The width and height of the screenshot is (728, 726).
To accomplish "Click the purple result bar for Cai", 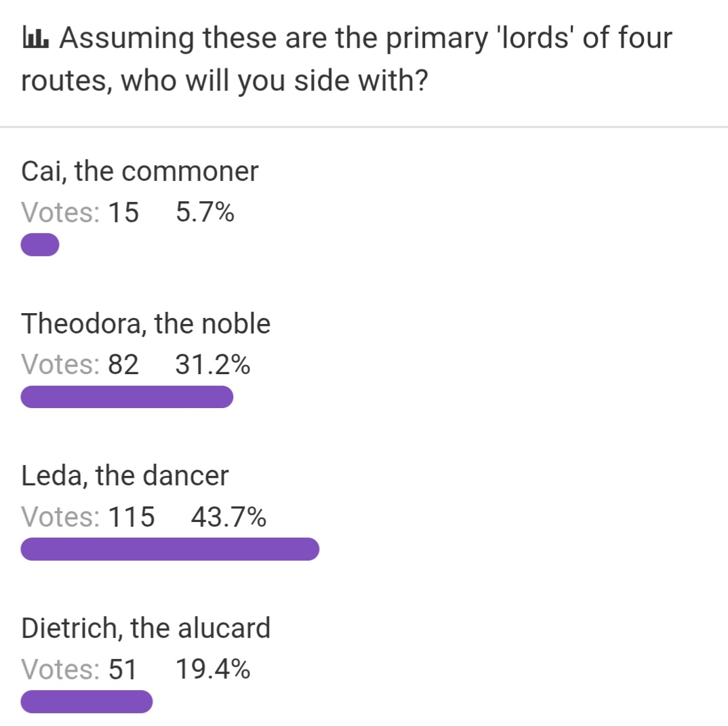I will click(40, 245).
